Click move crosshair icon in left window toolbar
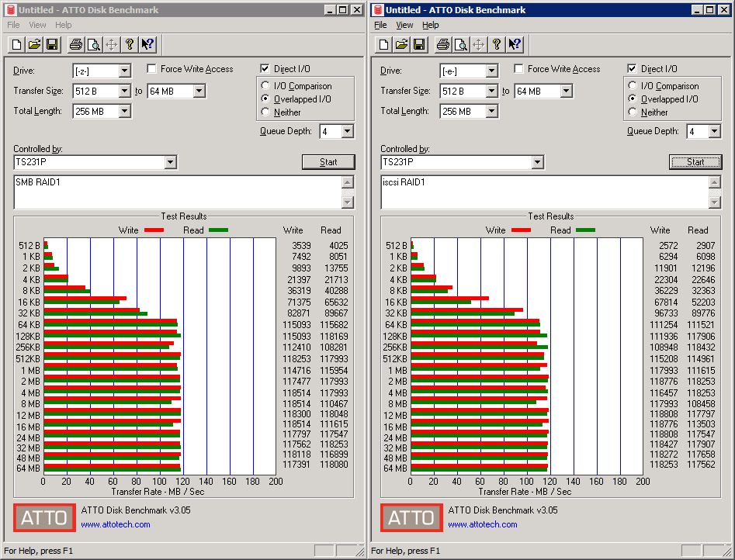 112,44
